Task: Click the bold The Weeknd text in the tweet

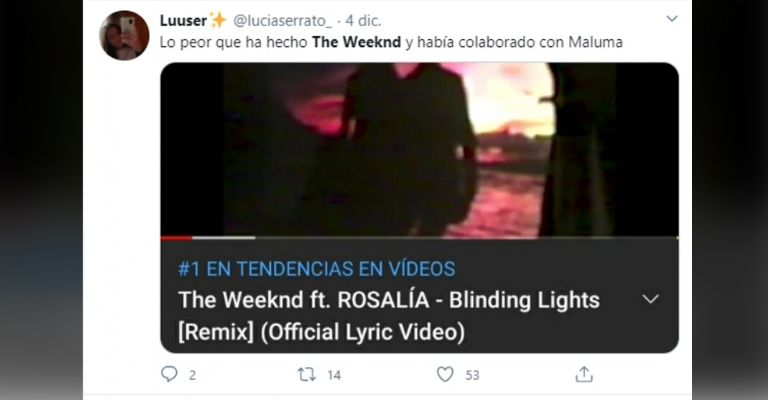Action: 356,42
